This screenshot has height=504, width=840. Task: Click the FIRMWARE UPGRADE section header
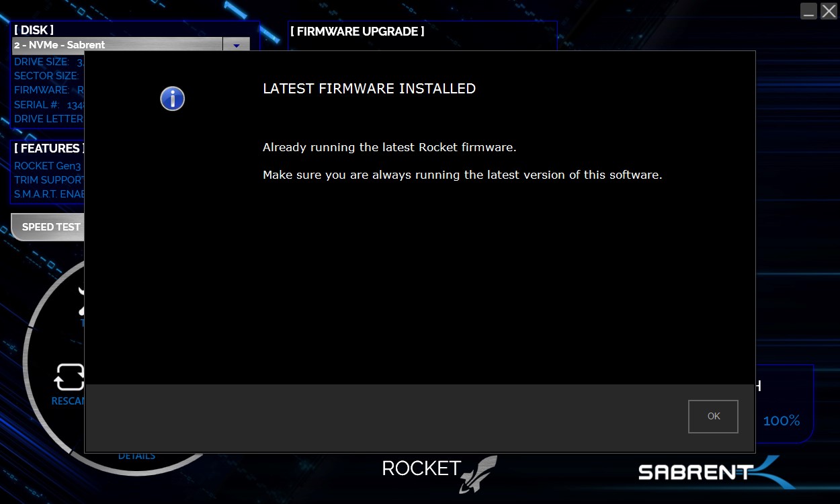pos(357,32)
